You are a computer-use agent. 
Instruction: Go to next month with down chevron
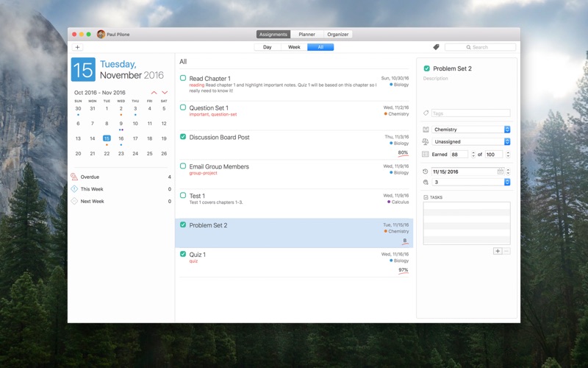[165, 93]
